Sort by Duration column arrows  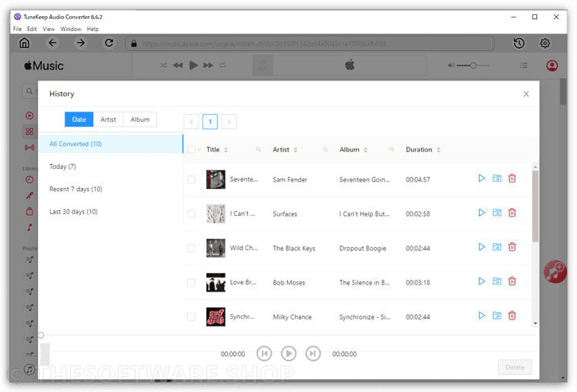point(438,150)
